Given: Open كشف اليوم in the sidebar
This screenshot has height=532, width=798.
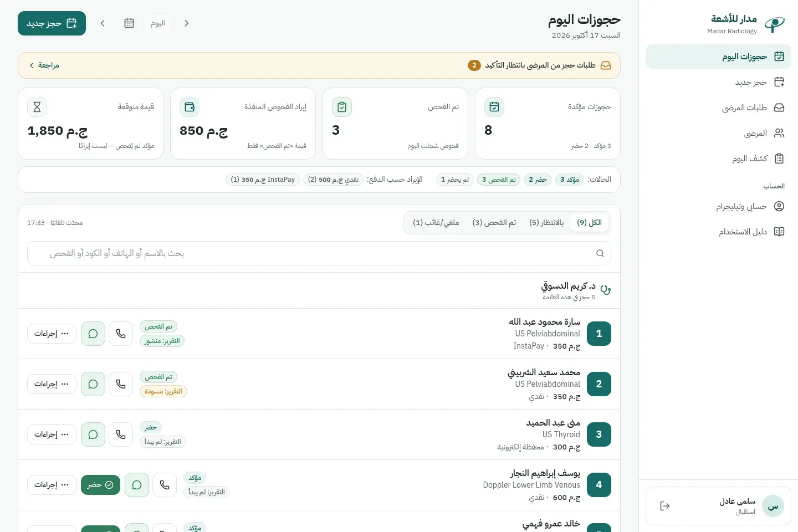Looking at the screenshot, I should pyautogui.click(x=718, y=158).
